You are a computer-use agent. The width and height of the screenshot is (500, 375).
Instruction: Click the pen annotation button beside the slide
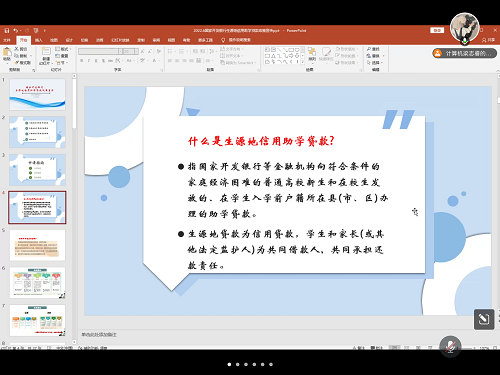coord(484,319)
